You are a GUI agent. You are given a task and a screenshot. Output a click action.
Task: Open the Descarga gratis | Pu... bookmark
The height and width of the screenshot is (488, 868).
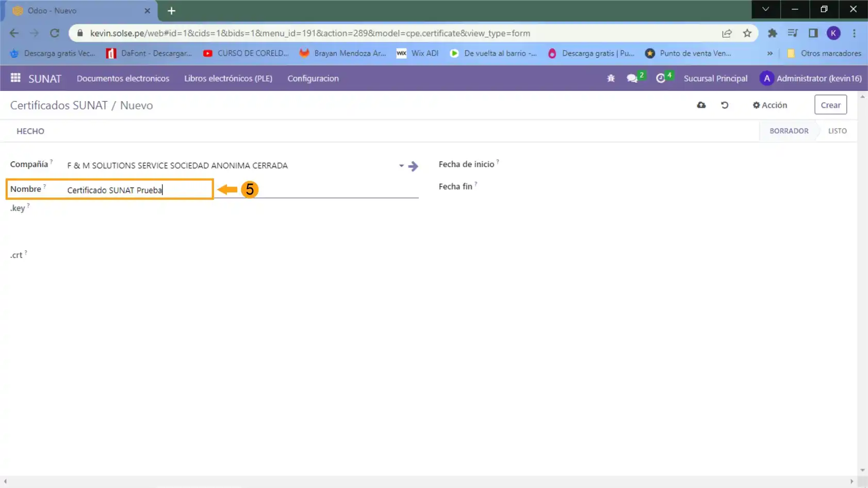(x=591, y=53)
